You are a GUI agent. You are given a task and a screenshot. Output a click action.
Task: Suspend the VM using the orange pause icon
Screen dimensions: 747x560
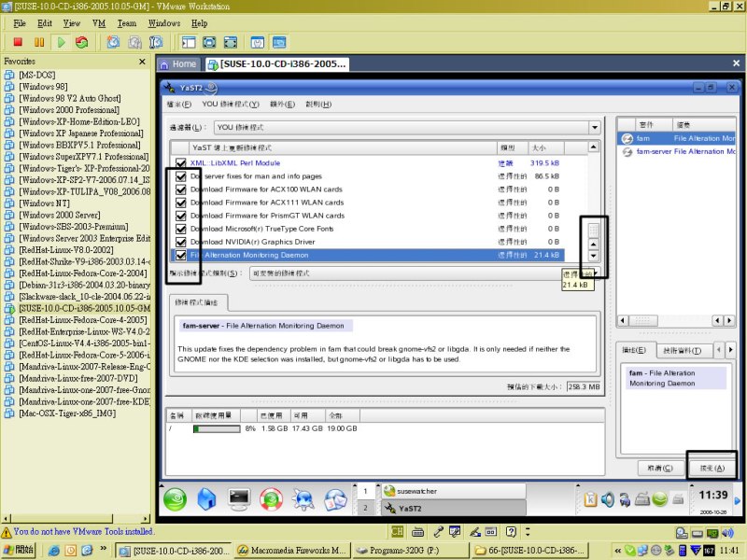(x=39, y=42)
